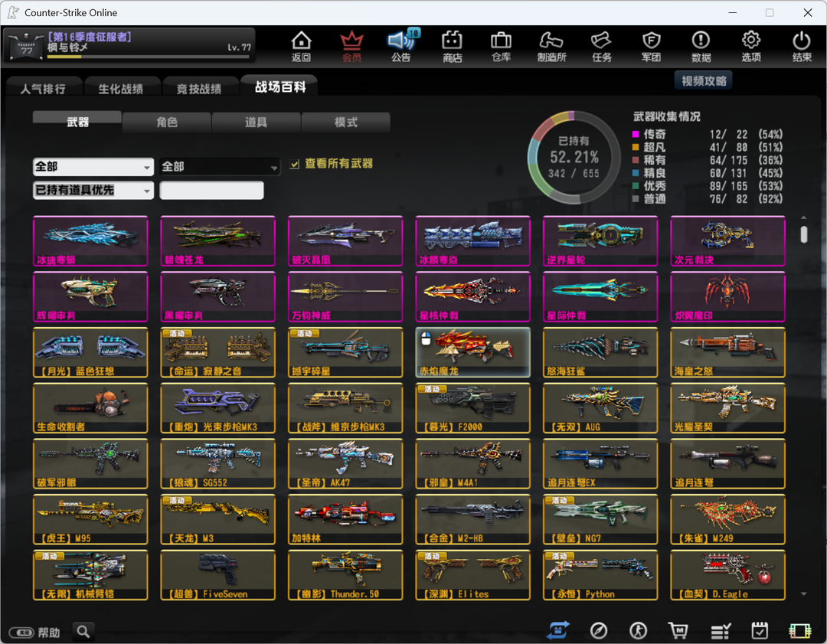Click the blue 精良 legend swatch

636,173
